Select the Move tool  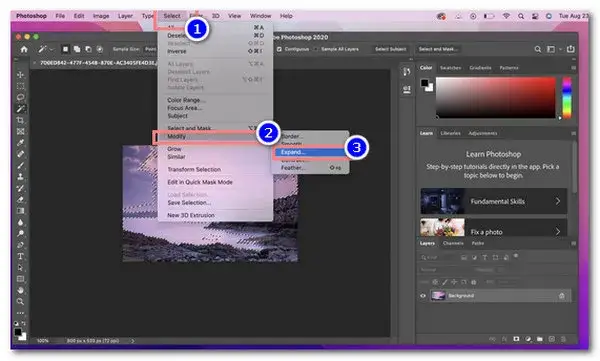[20, 74]
